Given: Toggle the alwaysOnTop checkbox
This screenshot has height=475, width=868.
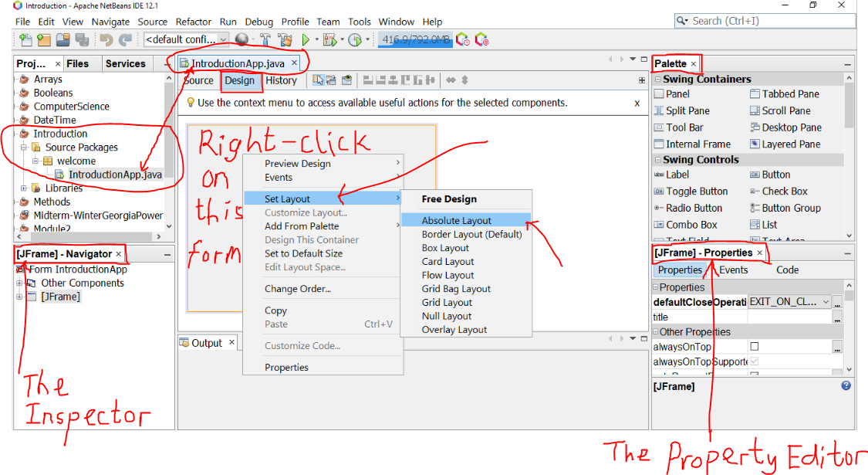Looking at the screenshot, I should 754,347.
